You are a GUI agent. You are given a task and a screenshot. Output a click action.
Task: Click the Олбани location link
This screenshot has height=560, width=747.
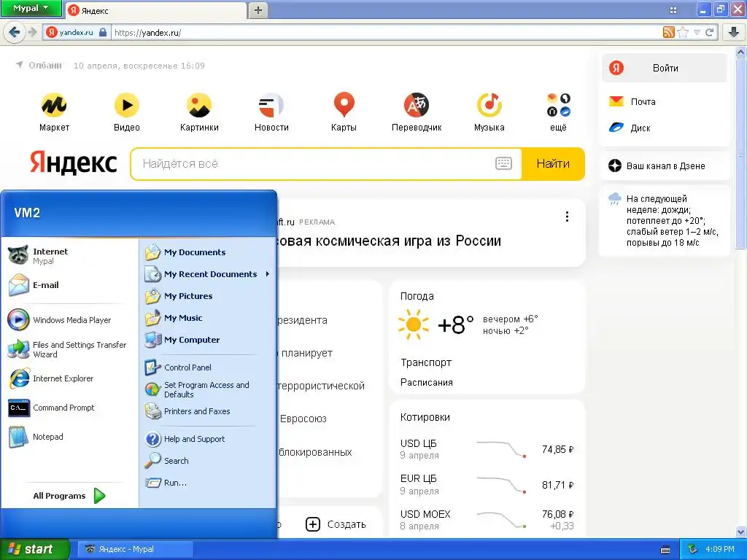tap(45, 65)
